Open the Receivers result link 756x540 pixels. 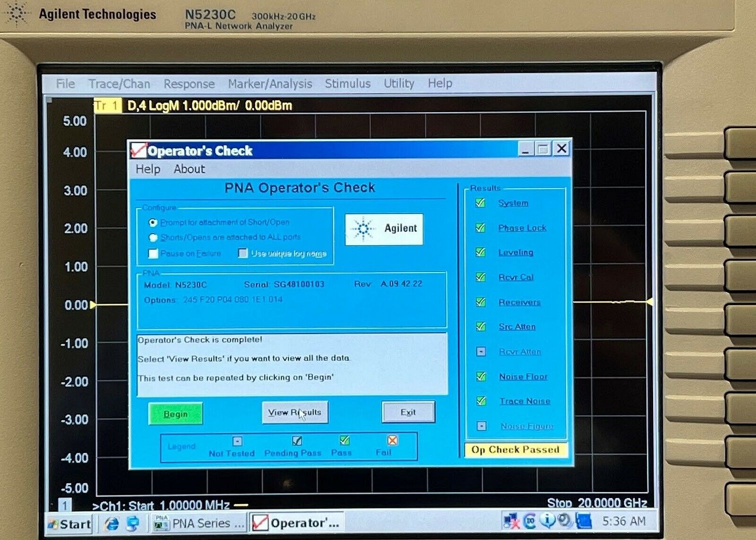[x=520, y=302]
